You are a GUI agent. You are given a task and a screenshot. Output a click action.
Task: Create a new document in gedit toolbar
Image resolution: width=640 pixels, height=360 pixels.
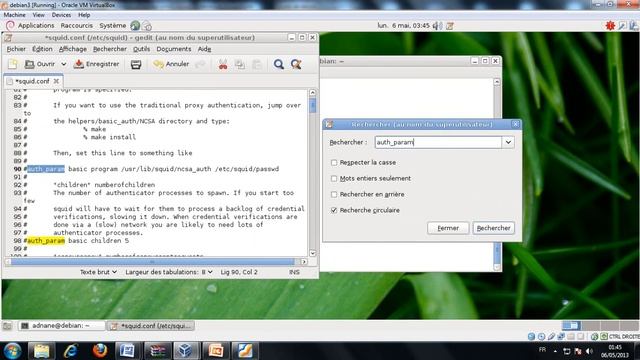(13, 64)
